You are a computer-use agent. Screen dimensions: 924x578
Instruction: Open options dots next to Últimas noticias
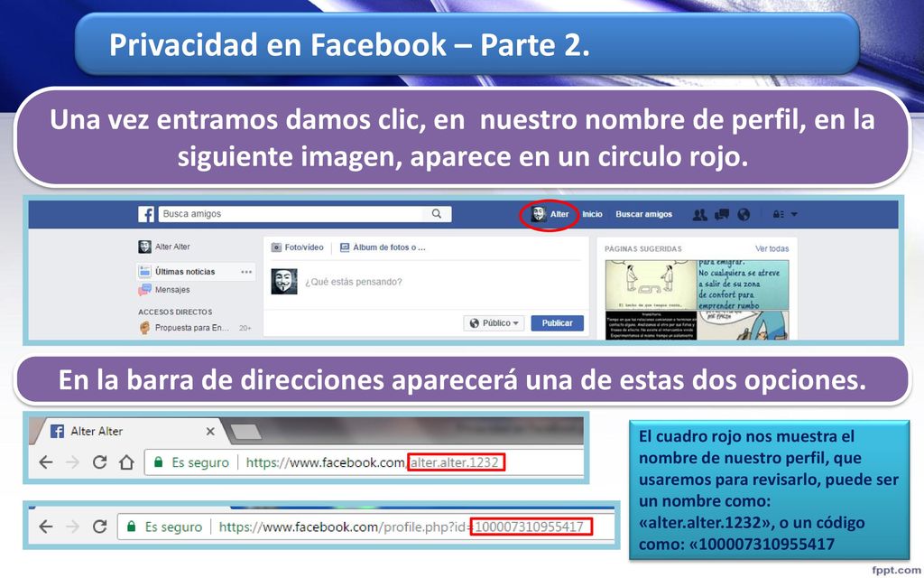pos(246,272)
